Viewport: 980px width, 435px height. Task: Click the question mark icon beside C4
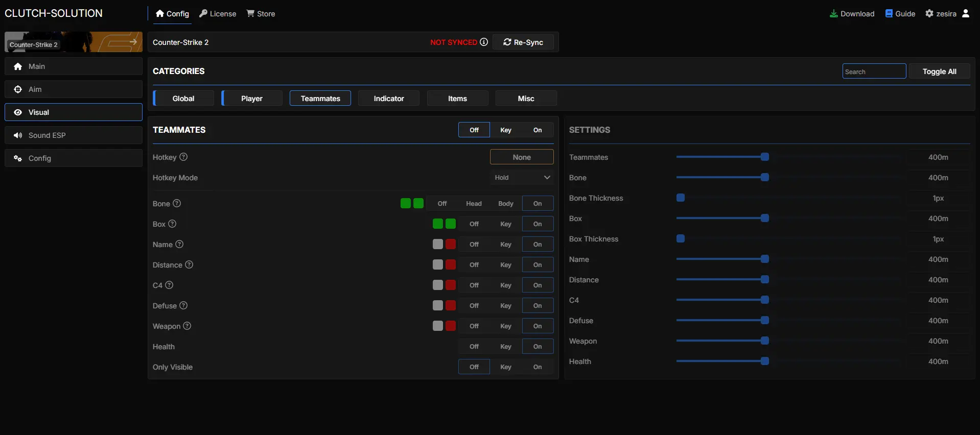(x=169, y=285)
